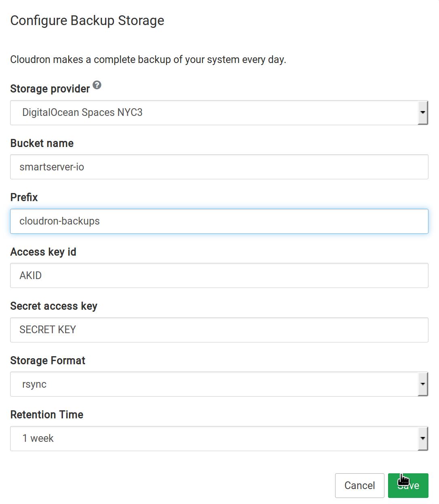
Task: Click into the Prefix text field
Action: coord(219,221)
